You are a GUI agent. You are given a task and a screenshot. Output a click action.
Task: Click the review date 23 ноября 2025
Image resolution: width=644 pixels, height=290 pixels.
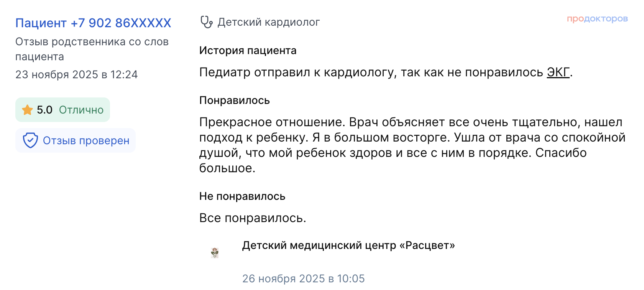(x=76, y=74)
